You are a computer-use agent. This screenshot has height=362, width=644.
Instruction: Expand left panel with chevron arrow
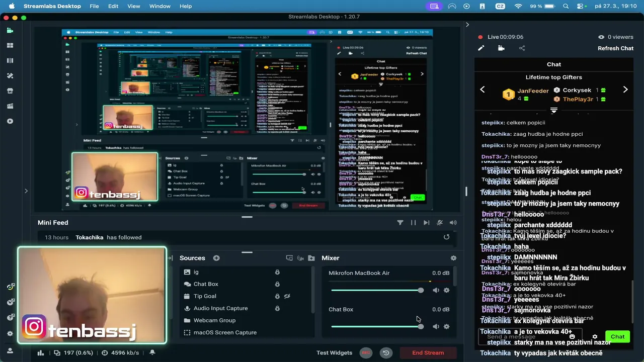pos(26,191)
